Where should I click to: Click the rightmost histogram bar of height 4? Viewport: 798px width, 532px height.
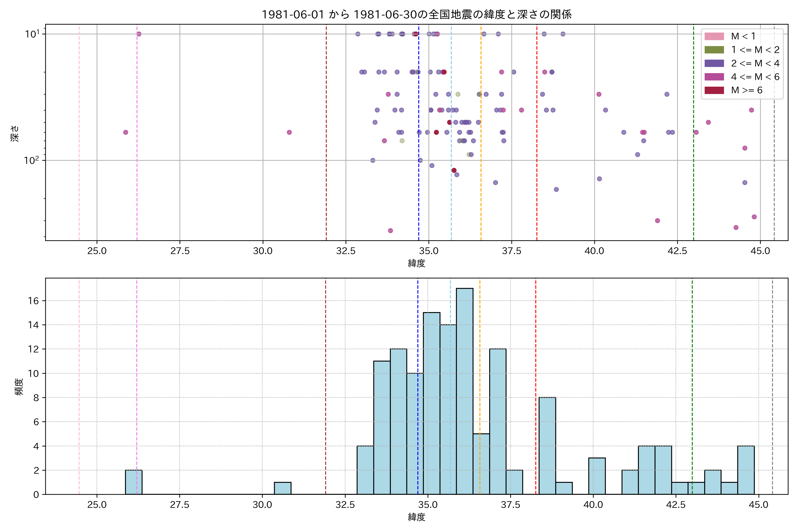[746, 470]
